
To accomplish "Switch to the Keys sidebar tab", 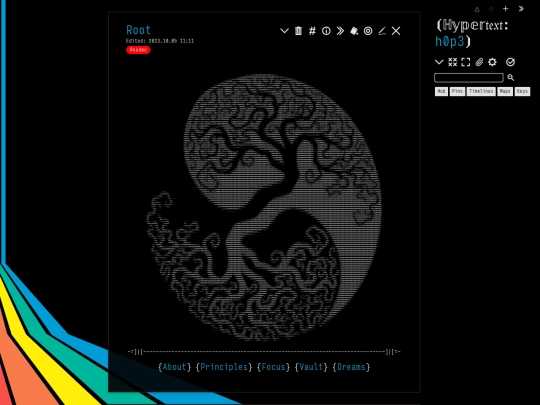I will 522,91.
